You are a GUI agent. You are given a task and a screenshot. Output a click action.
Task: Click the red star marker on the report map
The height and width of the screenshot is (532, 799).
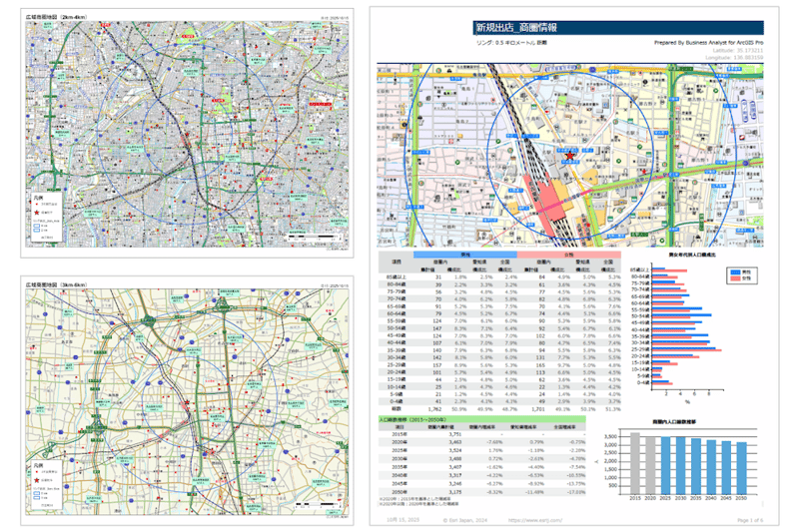pos(569,157)
